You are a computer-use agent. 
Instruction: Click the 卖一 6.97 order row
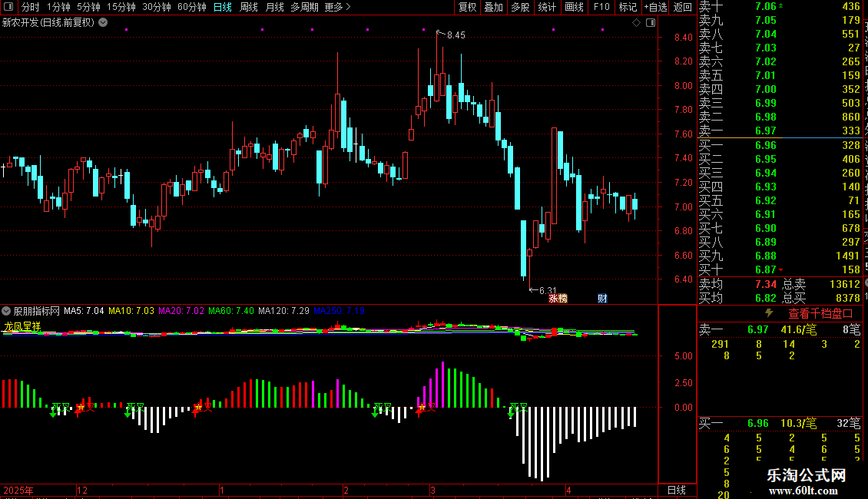point(780,131)
